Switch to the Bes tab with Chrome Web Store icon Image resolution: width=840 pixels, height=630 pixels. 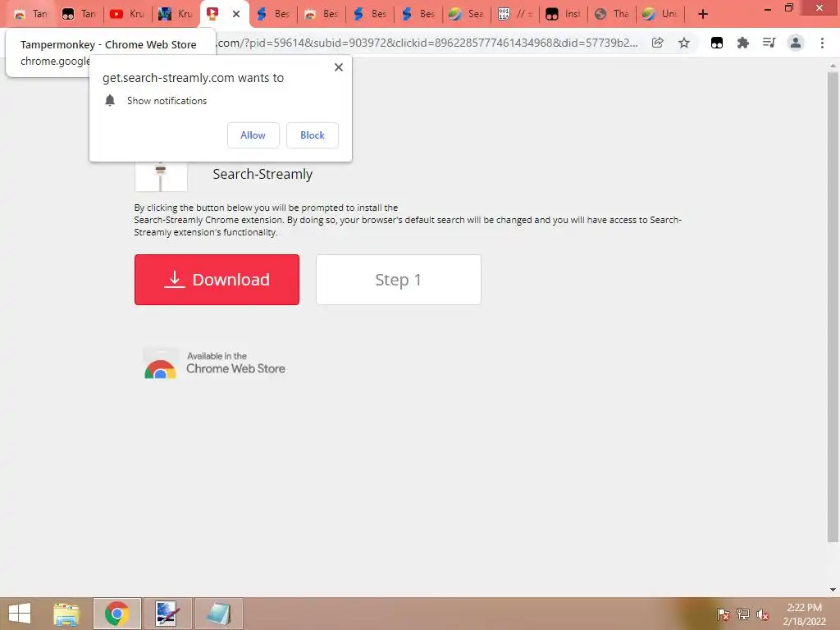coord(321,14)
